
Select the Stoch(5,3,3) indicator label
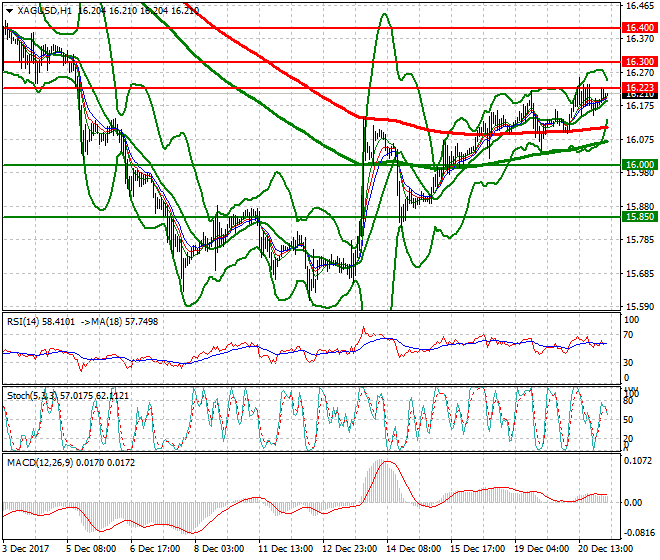click(x=32, y=395)
